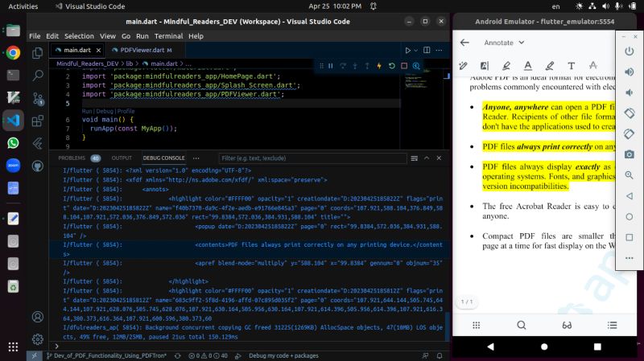
Task: Close the bottom panel
Action: (x=439, y=158)
